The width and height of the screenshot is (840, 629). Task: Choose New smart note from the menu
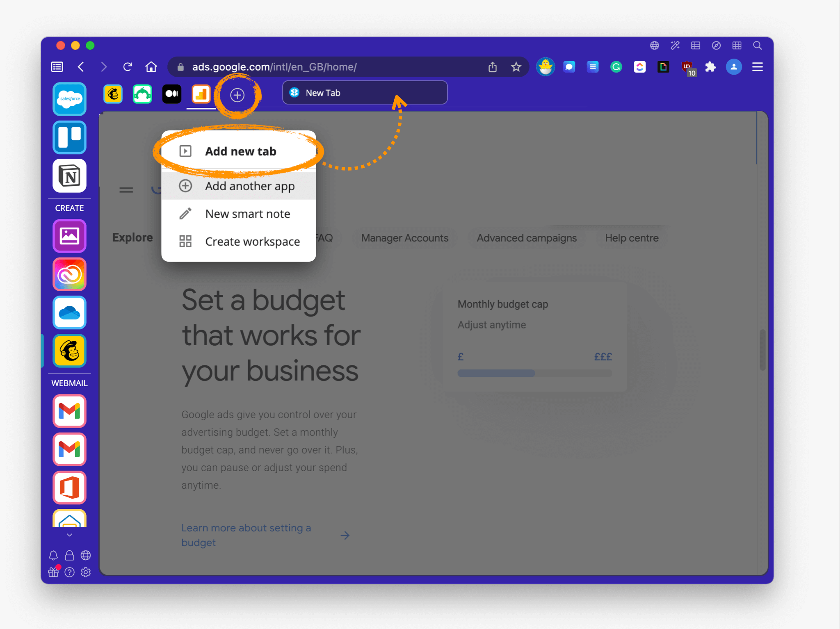pyautogui.click(x=239, y=214)
